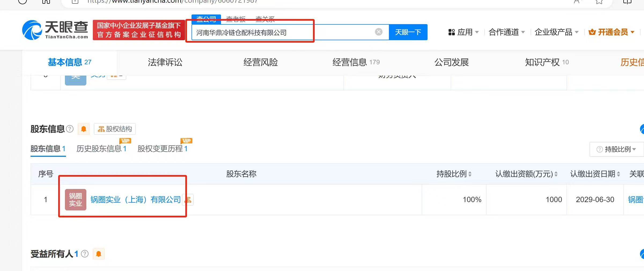Expand the 合作通道 dropdown
The height and width of the screenshot is (271, 644).
(x=506, y=32)
